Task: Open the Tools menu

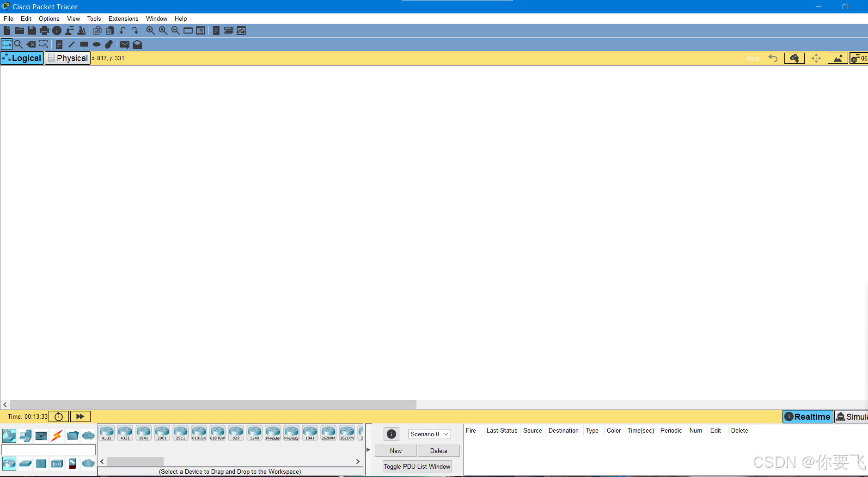Action: click(x=94, y=18)
